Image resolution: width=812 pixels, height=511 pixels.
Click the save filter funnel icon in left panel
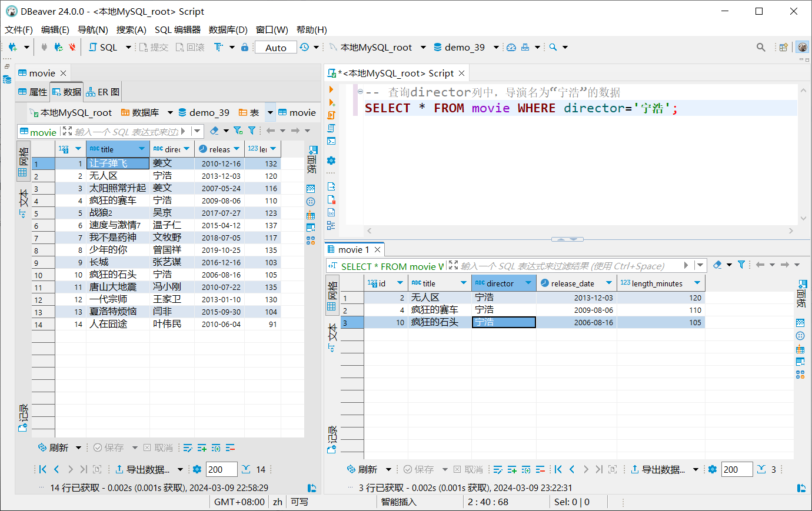point(238,131)
